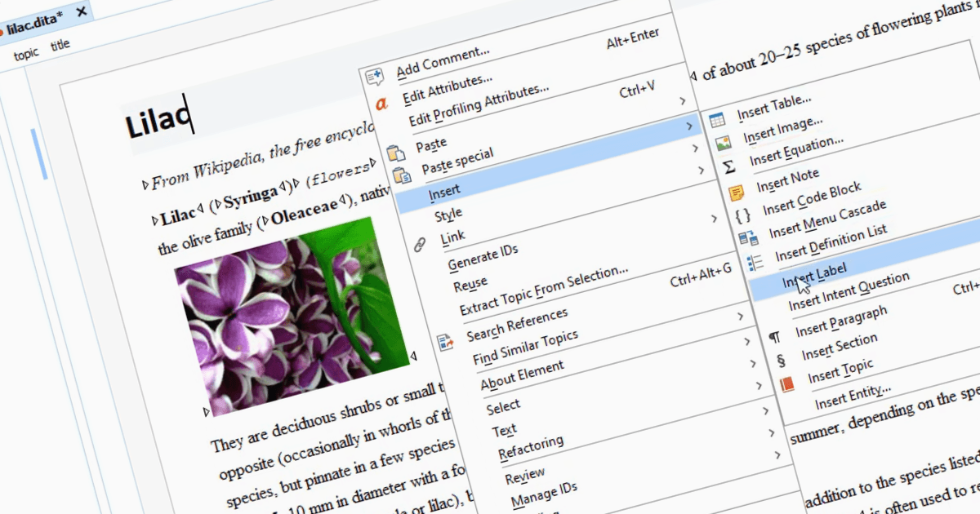Choose Find Similar Topics menu entry
Screen dimensions: 980x514
pos(524,348)
